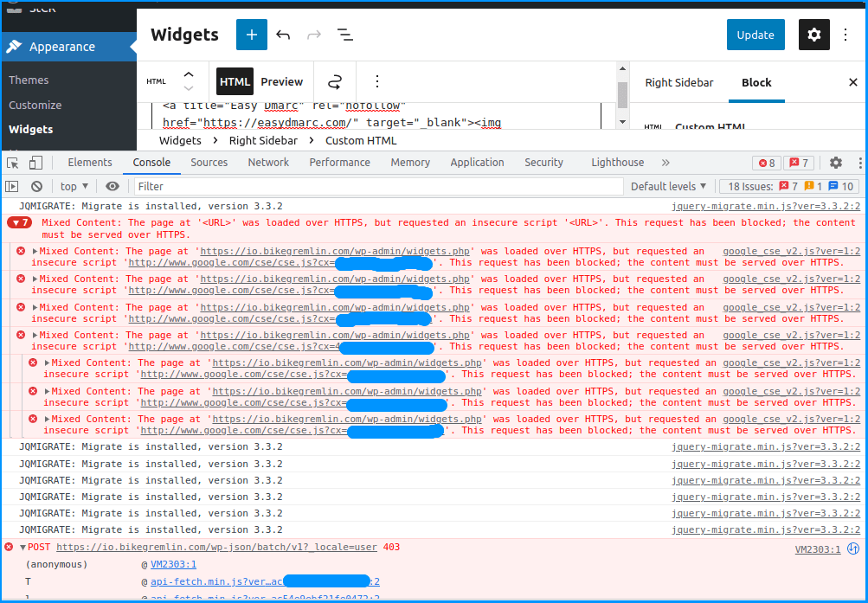Click the editor scrollbar up arrow
Viewport: 868px width, 603px height.
click(622, 68)
